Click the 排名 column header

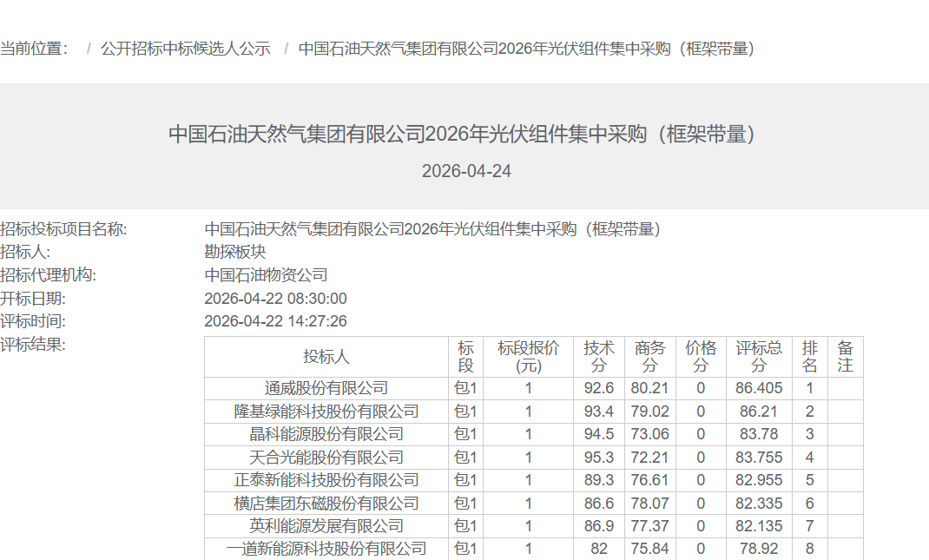coord(809,357)
